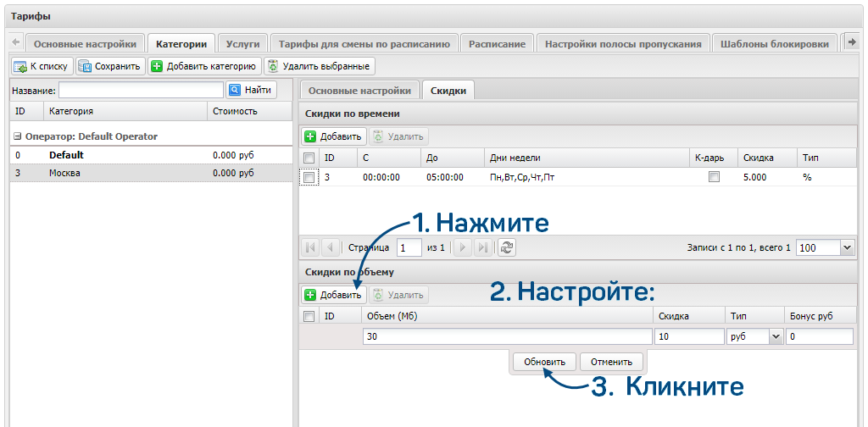868x427 pixels.
Task: Open the 'Категории' tab
Action: pos(181,44)
